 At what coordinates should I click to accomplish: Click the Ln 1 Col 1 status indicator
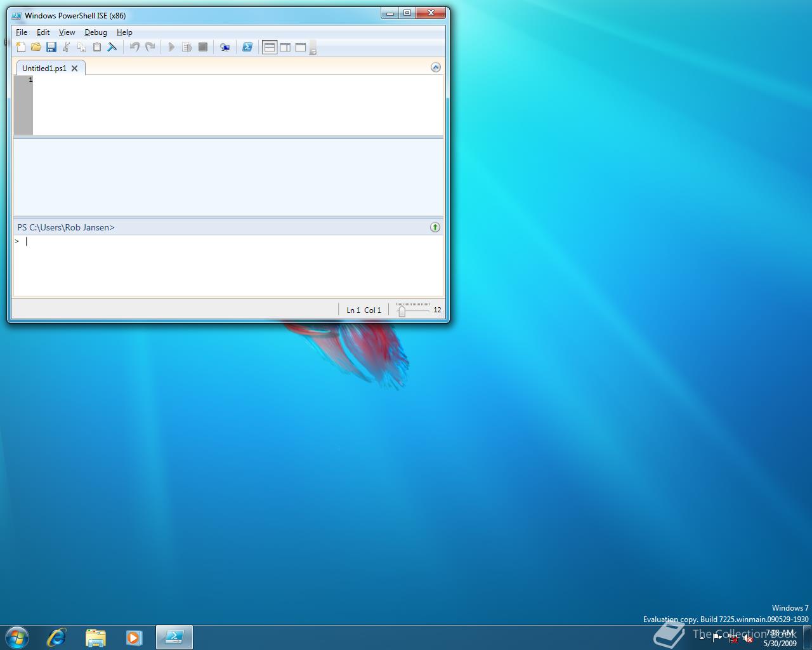[x=363, y=310]
